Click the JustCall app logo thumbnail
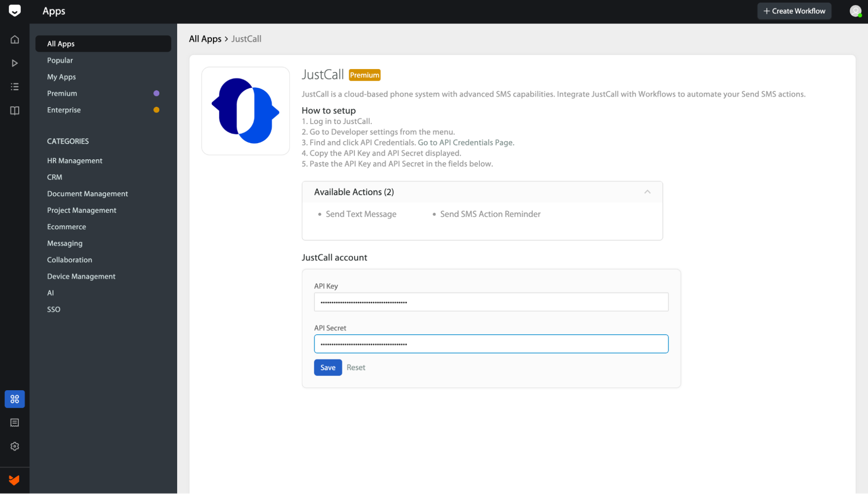This screenshot has width=868, height=494. (x=246, y=111)
